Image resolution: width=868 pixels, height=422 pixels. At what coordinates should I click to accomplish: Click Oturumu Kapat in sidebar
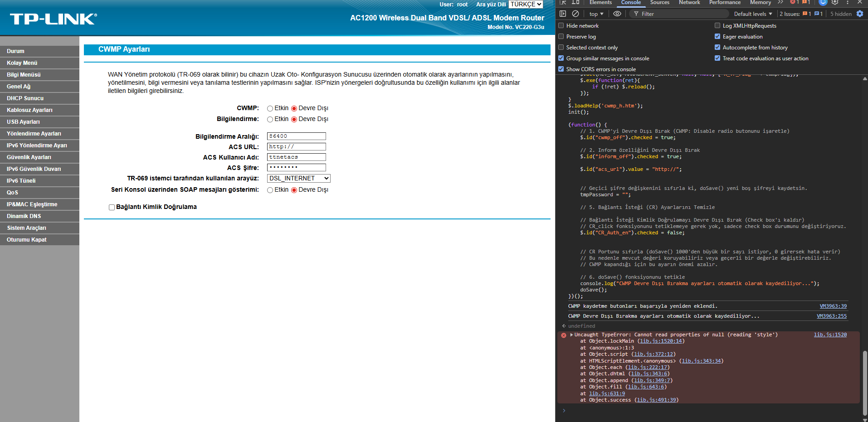[39, 240]
